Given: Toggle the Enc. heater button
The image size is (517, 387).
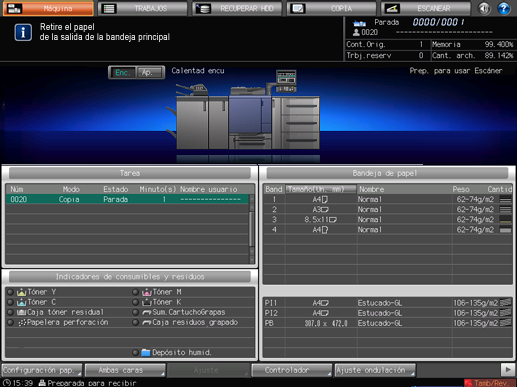Looking at the screenshot, I should click(122, 72).
